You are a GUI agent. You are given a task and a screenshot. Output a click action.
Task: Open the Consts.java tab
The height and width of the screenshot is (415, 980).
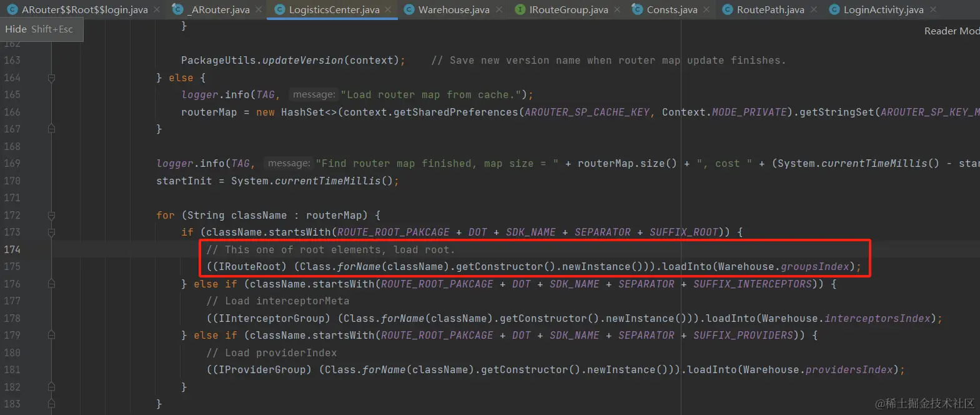click(672, 9)
